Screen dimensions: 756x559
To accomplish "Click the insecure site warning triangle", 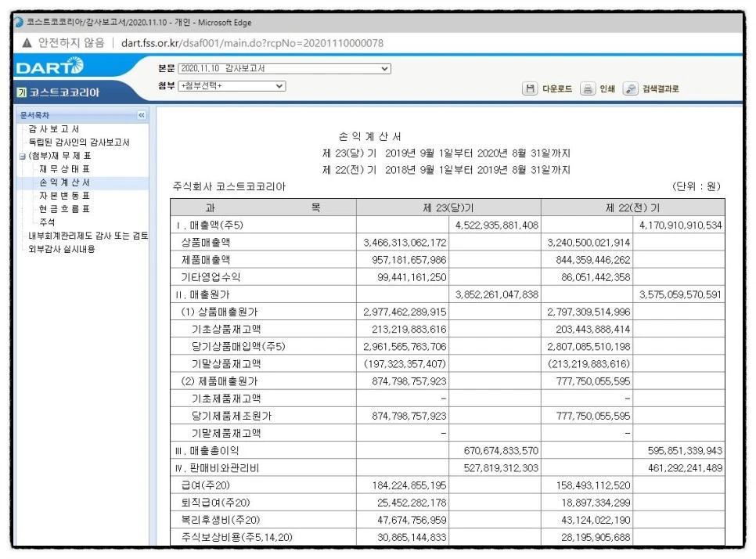I will (x=27, y=43).
